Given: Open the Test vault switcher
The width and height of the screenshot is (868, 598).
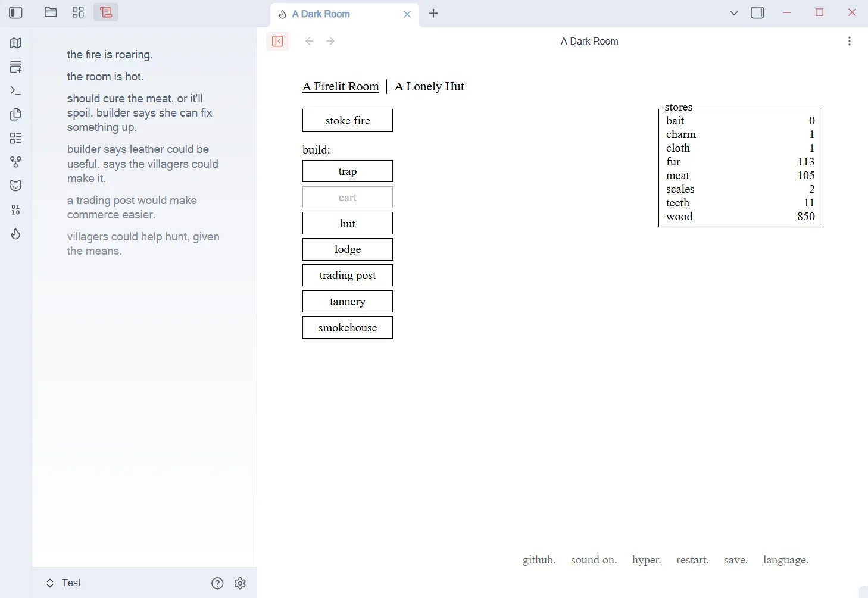Looking at the screenshot, I should pos(64,583).
